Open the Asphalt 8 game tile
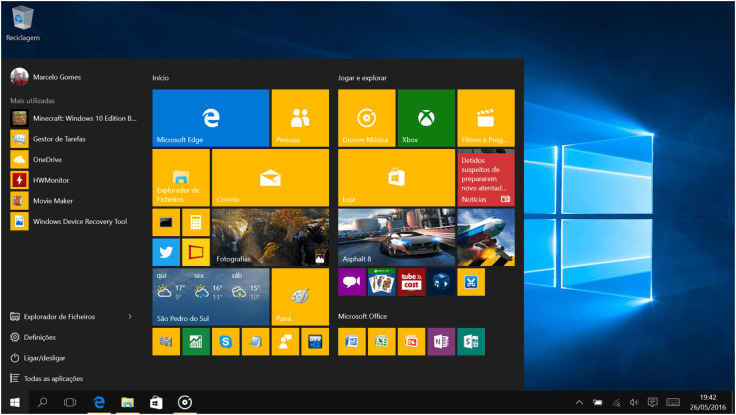736x415 pixels. (x=396, y=237)
